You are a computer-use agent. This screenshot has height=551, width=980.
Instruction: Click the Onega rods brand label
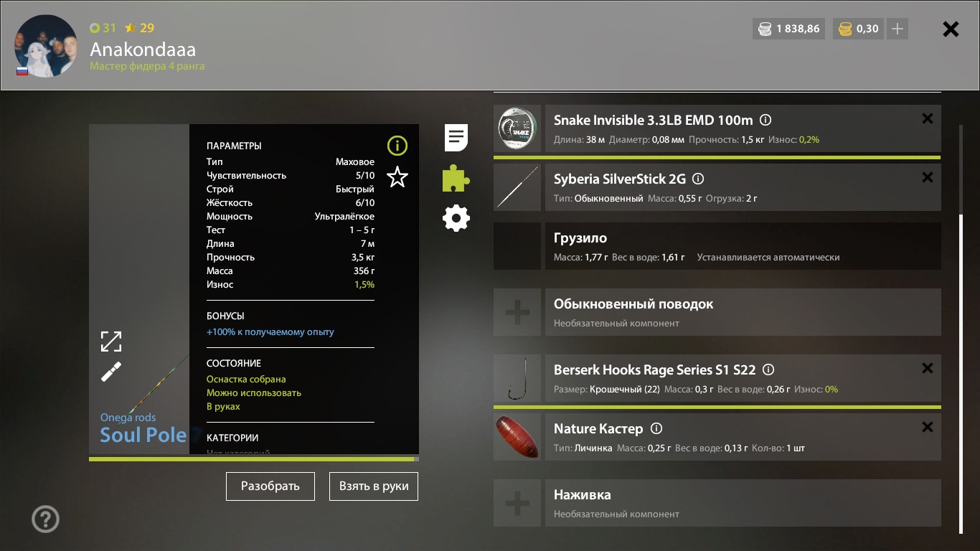click(128, 418)
